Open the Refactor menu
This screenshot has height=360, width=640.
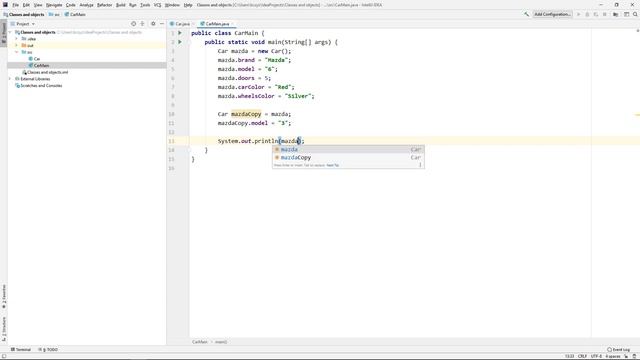104,5
